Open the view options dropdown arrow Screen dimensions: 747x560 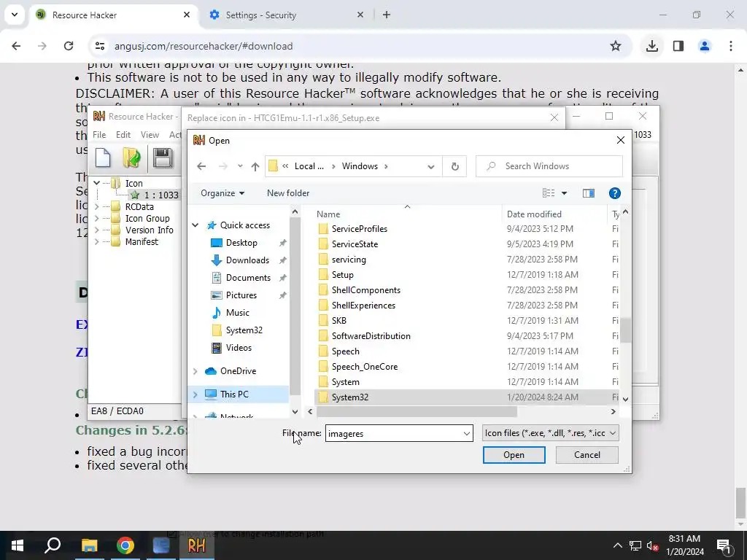[x=564, y=193]
